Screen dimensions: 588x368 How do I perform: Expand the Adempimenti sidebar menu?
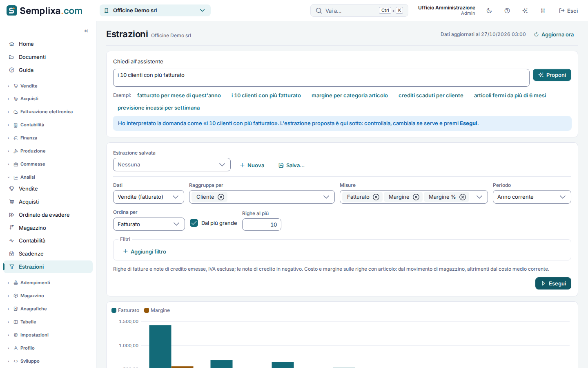click(x=48, y=283)
